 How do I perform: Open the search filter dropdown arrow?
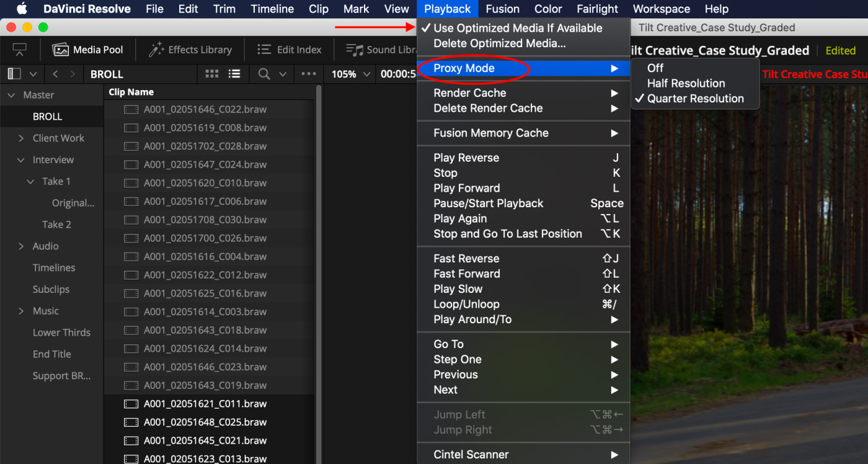(x=283, y=74)
